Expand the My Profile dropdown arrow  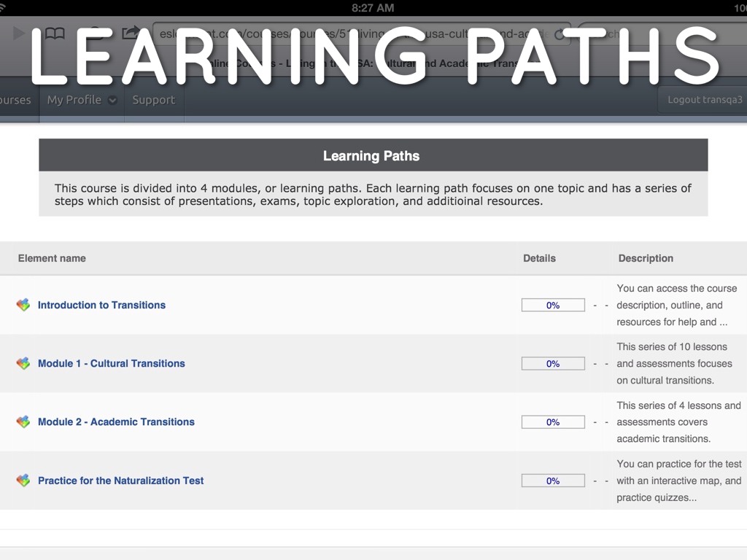coord(113,101)
